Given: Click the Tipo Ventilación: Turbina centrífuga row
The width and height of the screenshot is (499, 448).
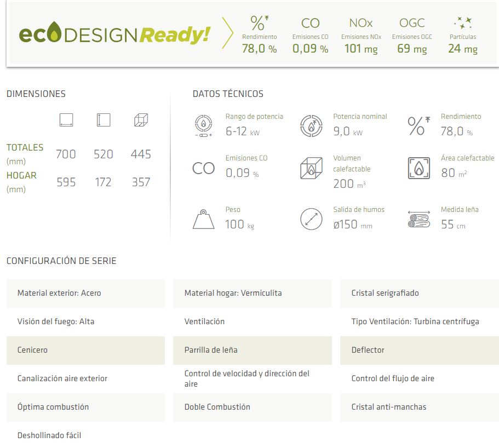Looking at the screenshot, I should point(420,321).
